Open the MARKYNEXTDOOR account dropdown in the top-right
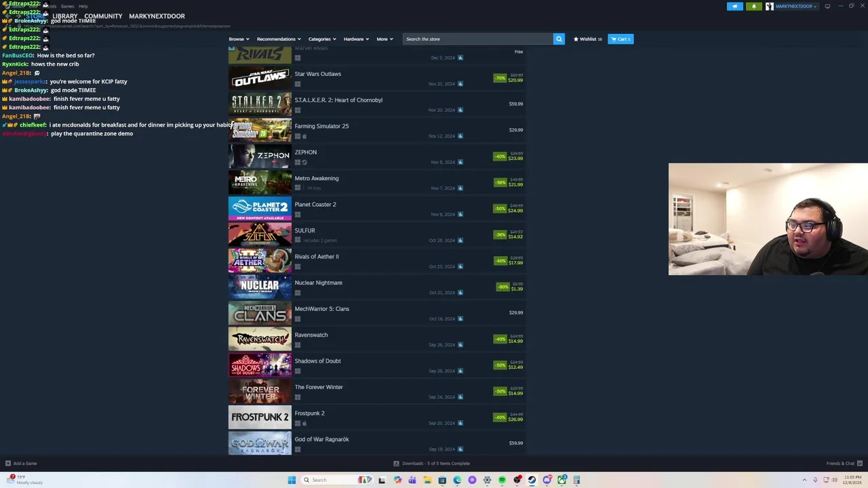868x488 pixels. (x=796, y=6)
